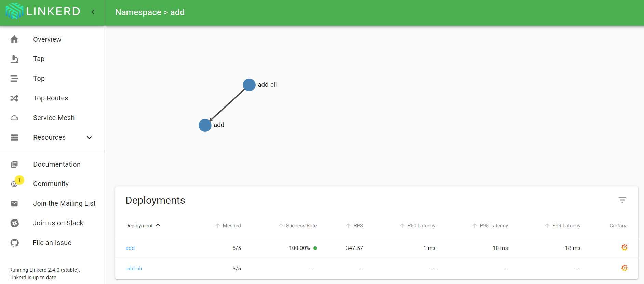Click the GitHub File an Issue icon
The image size is (644, 284).
pos(14,243)
